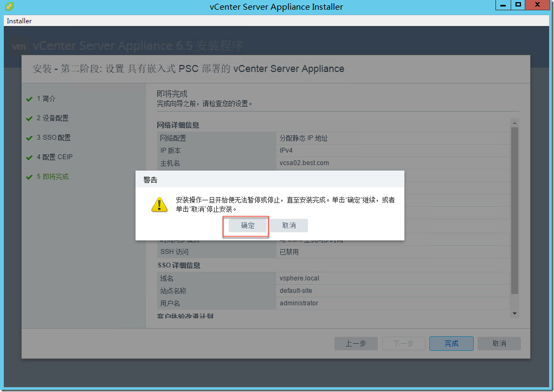Image resolution: width=554 pixels, height=392 pixels.
Task: Click scrollbar up arrow in summary pane
Action: (x=514, y=123)
